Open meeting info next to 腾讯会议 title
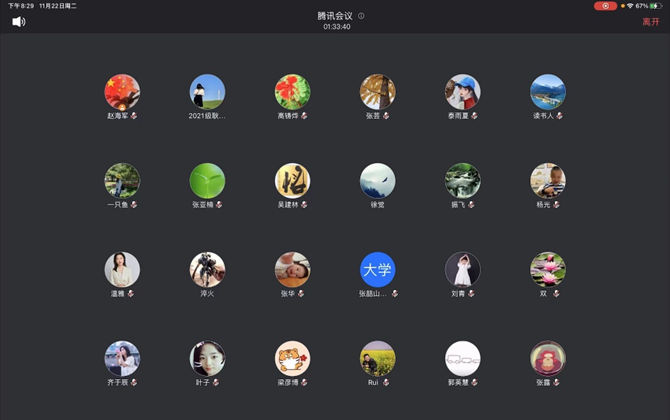This screenshot has height=420, width=670. 361,16
